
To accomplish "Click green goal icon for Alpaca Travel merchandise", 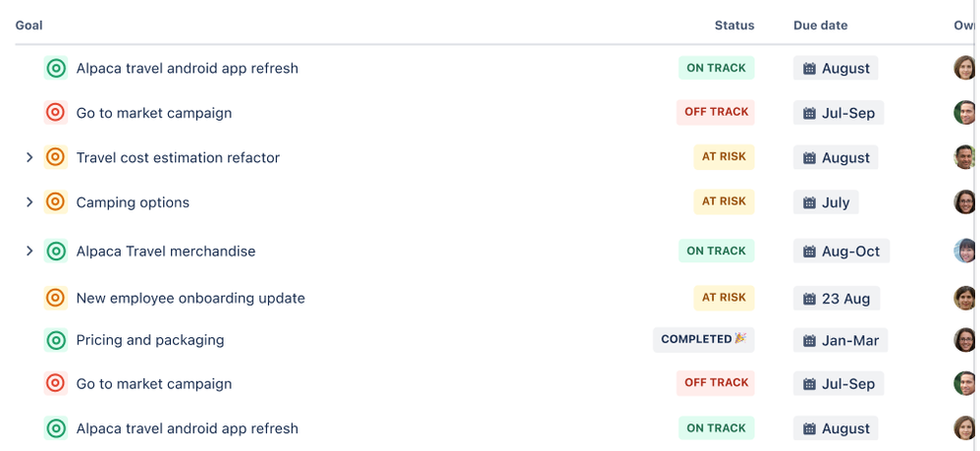I will pyautogui.click(x=56, y=252).
